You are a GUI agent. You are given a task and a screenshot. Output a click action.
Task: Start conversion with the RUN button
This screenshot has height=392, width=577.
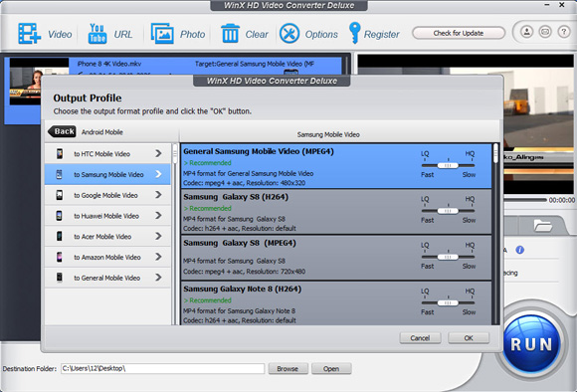[531, 344]
